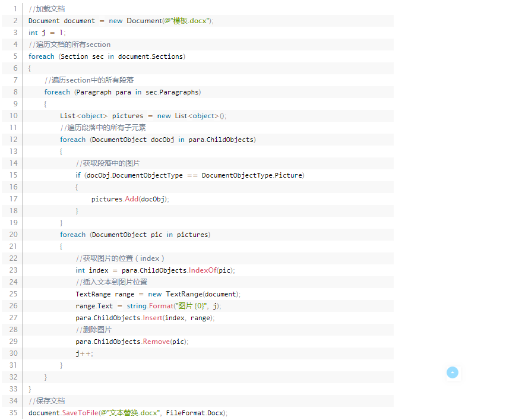This screenshot has width=506, height=420.
Task: Click "string.Format" on line 26
Action: click(x=150, y=306)
